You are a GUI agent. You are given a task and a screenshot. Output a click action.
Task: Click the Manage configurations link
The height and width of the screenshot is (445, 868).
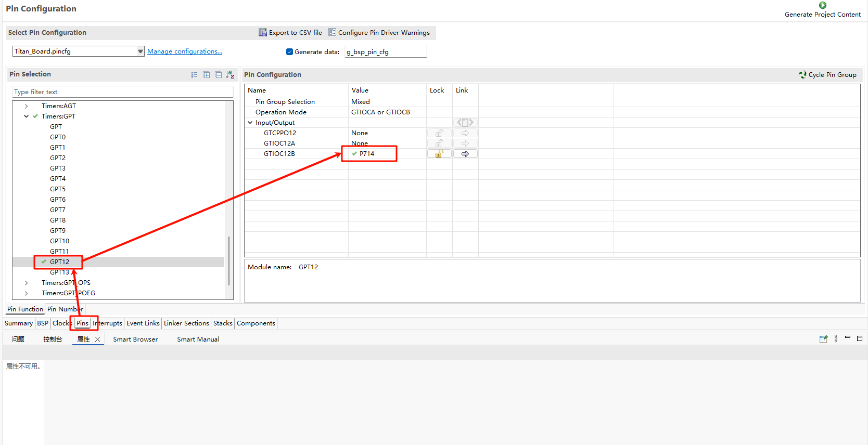click(184, 51)
